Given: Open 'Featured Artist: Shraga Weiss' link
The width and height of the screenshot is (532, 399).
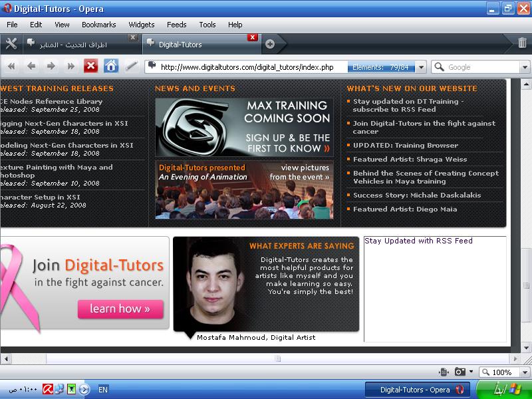Looking at the screenshot, I should coord(410,159).
